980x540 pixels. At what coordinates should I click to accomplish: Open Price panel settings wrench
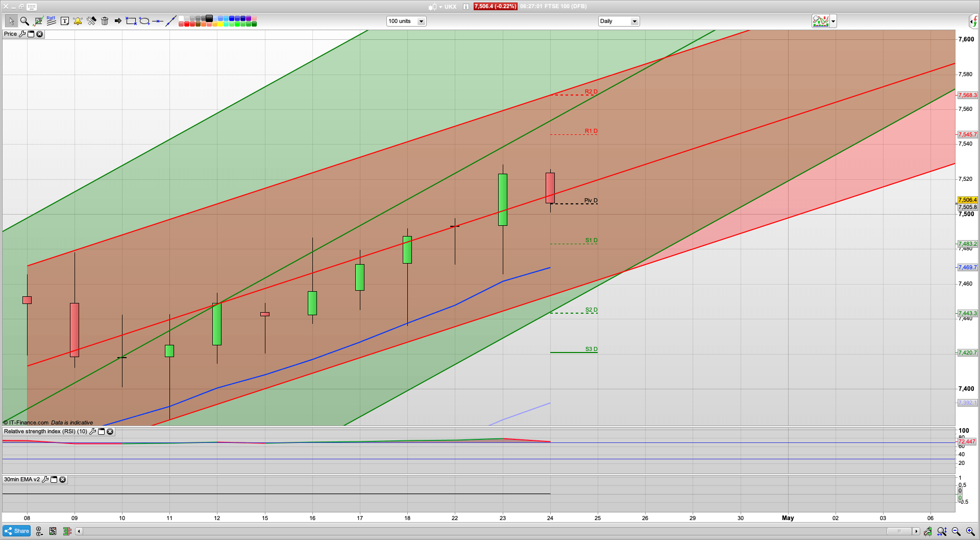point(22,34)
